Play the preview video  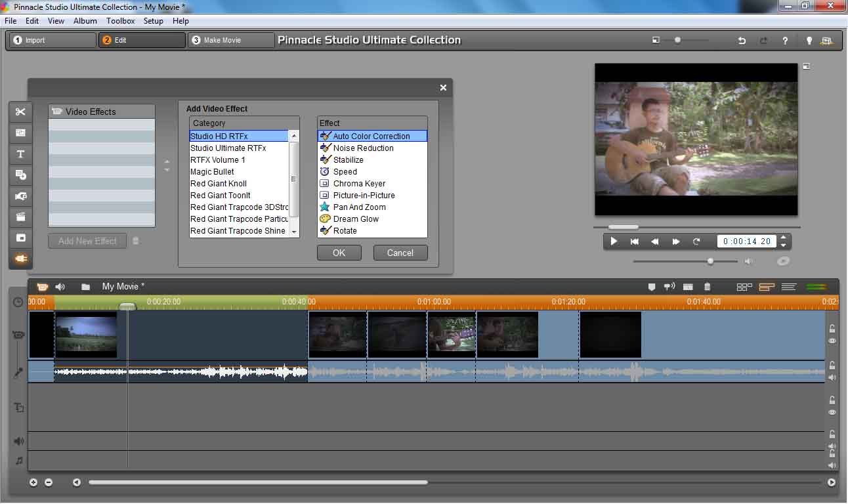pos(614,241)
